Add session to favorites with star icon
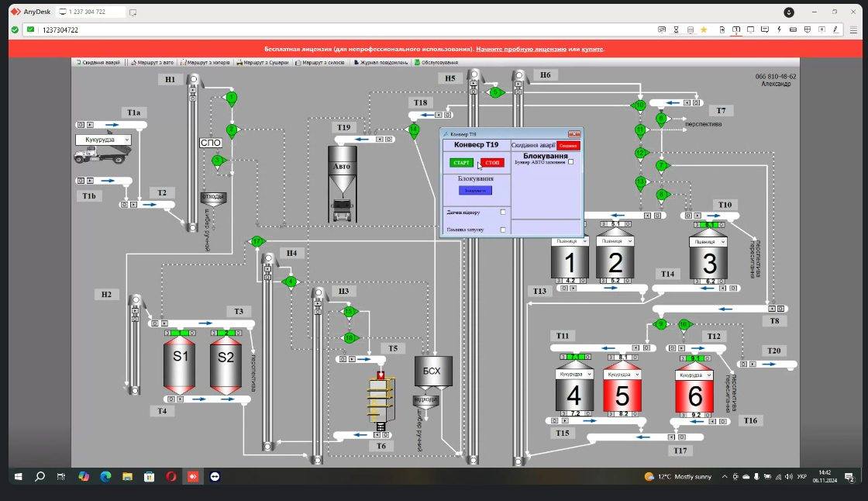Image resolution: width=868 pixels, height=501 pixels. pos(704,29)
